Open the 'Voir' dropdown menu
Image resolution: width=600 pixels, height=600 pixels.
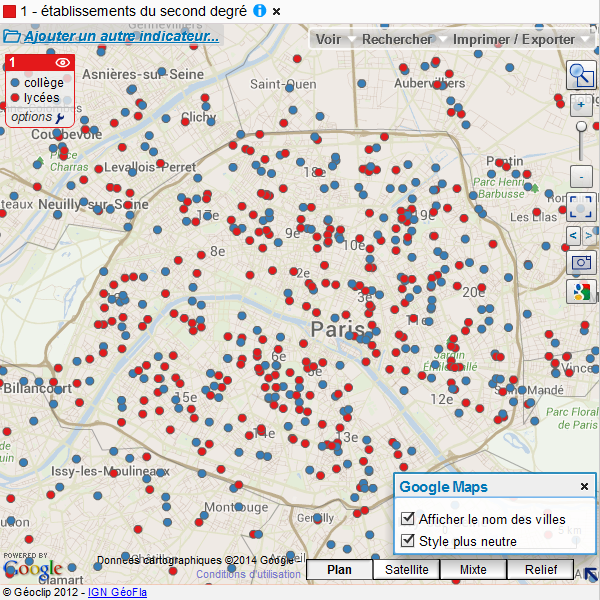coord(334,39)
